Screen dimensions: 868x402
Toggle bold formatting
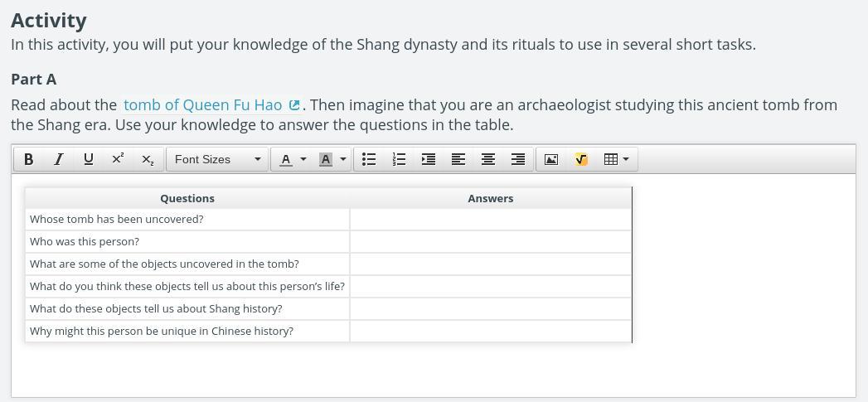point(29,159)
